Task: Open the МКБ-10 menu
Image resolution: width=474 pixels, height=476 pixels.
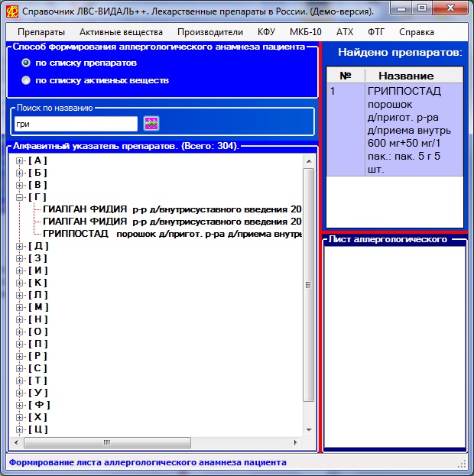Action: (305, 32)
